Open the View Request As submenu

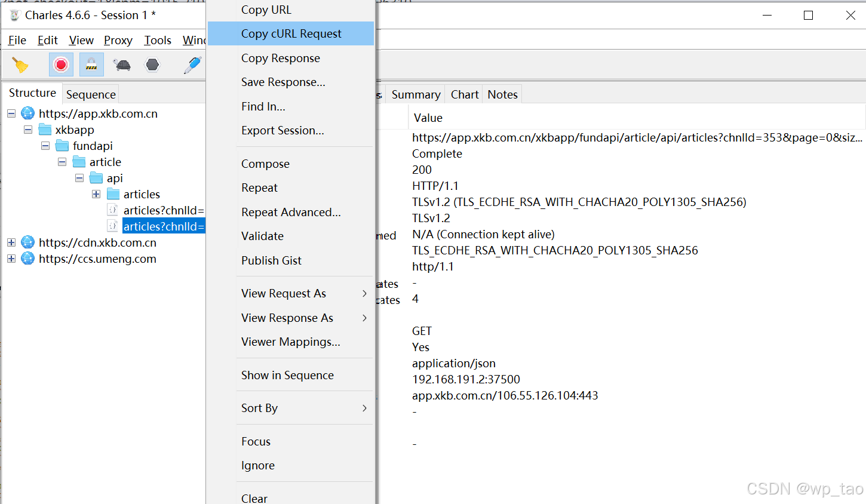click(x=291, y=293)
